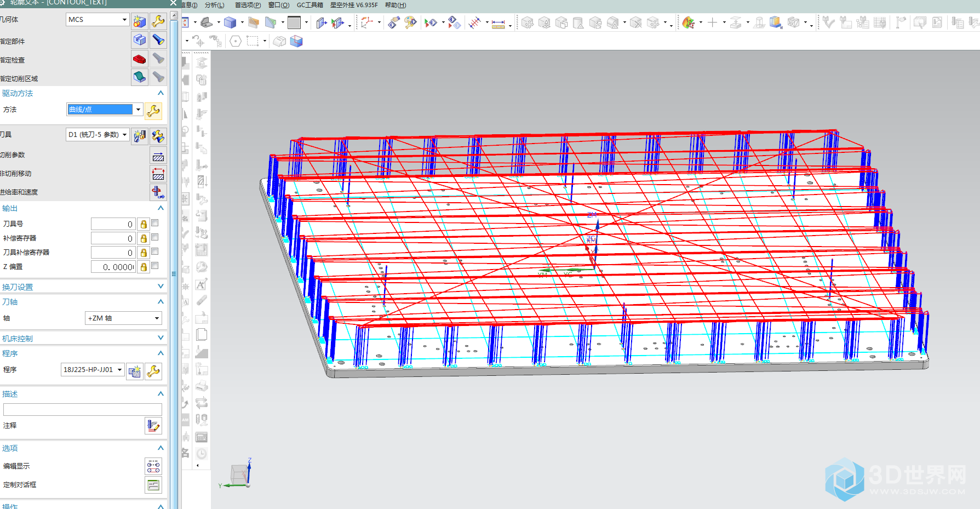Collapse the output (输出) section
Image resolution: width=980 pixels, height=509 pixels.
pyautogui.click(x=161, y=208)
